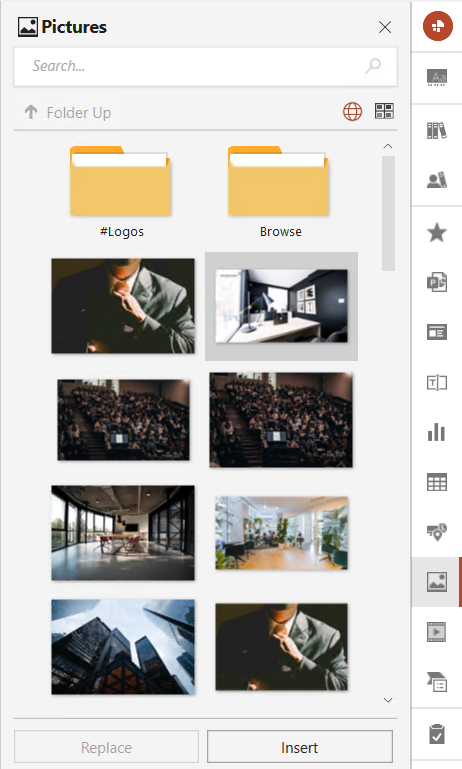The height and width of the screenshot is (769, 462).
Task: Click the Replace button
Action: [x=106, y=747]
